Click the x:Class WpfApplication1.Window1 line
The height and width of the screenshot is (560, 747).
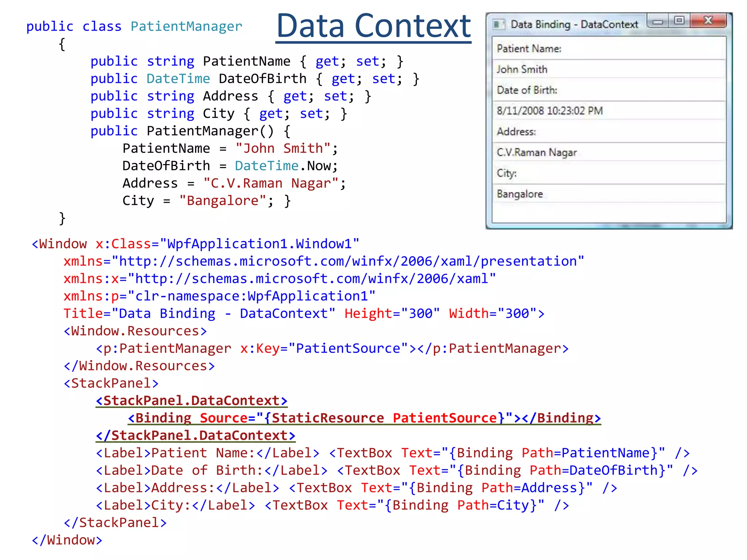point(196,244)
